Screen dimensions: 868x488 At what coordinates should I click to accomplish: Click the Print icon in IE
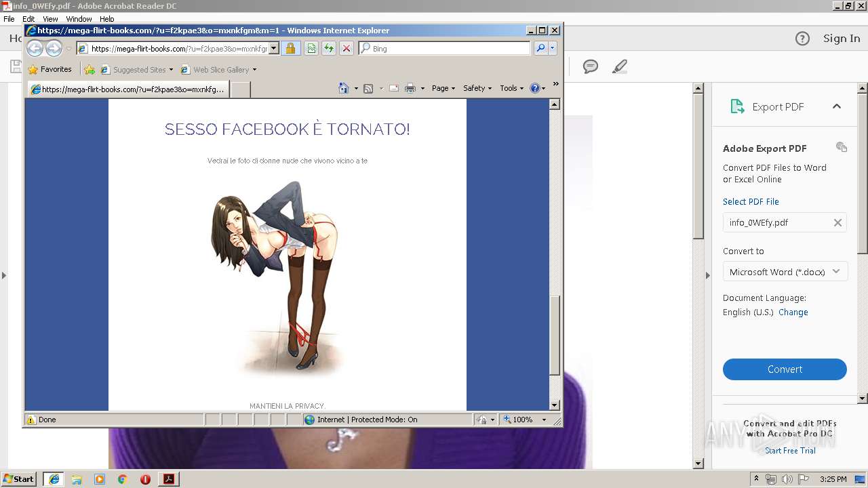click(410, 88)
